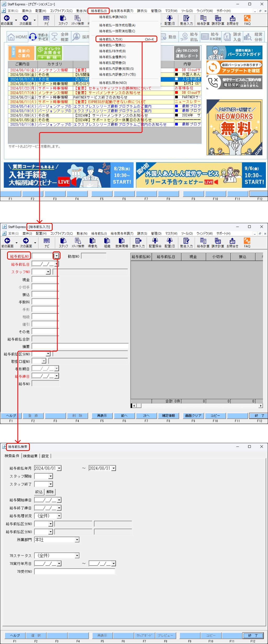Expand the 7Bステータス dropdown
Viewport: 268px width, 644px height.
click(x=77, y=555)
